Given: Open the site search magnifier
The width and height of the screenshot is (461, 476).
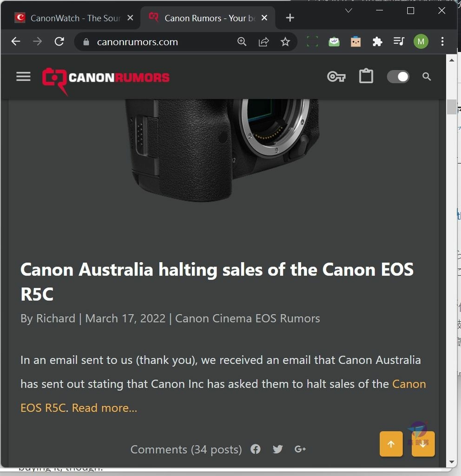Looking at the screenshot, I should click(x=427, y=77).
